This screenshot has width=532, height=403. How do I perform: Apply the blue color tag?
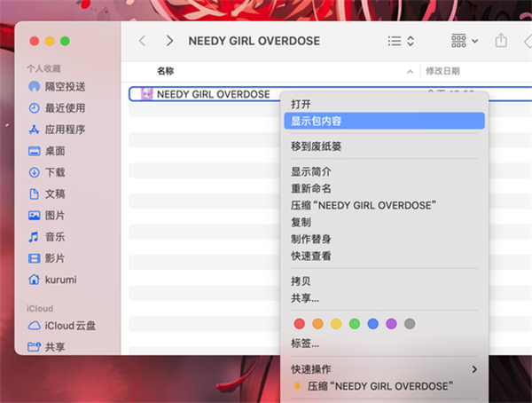[372, 324]
